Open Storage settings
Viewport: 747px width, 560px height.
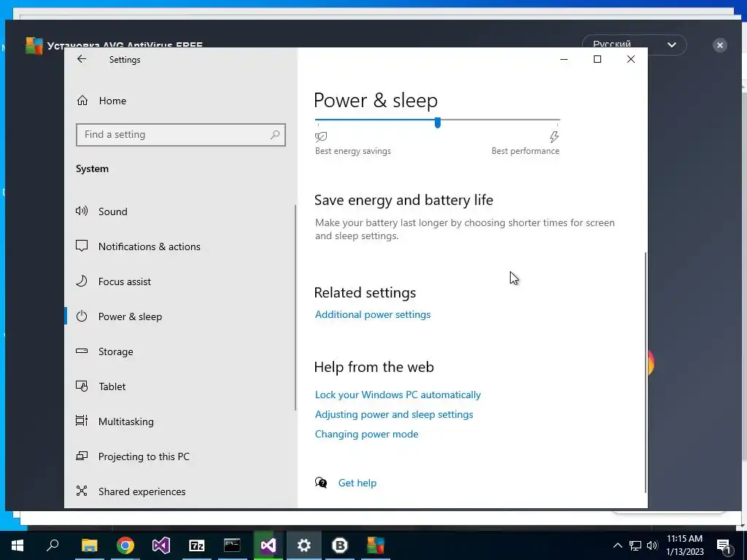point(116,351)
